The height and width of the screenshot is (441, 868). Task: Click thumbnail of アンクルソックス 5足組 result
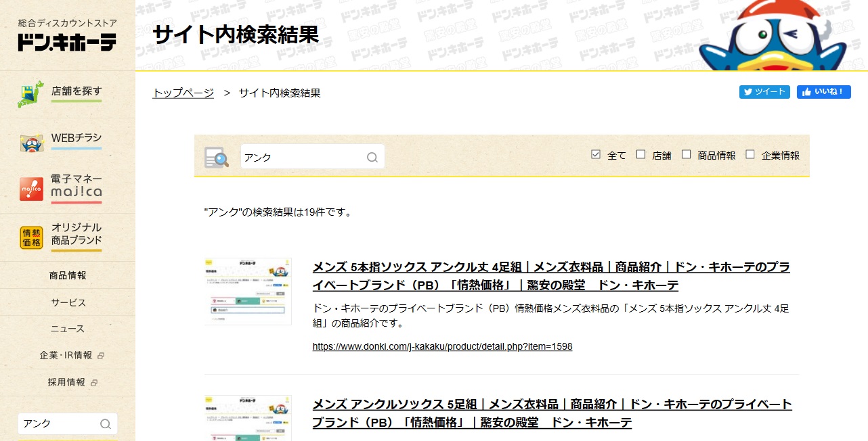coord(248,418)
